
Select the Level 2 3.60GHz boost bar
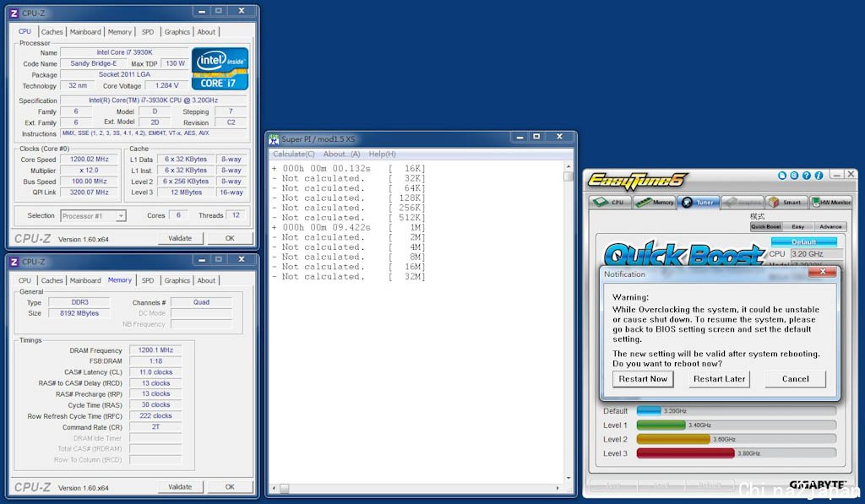737,440
